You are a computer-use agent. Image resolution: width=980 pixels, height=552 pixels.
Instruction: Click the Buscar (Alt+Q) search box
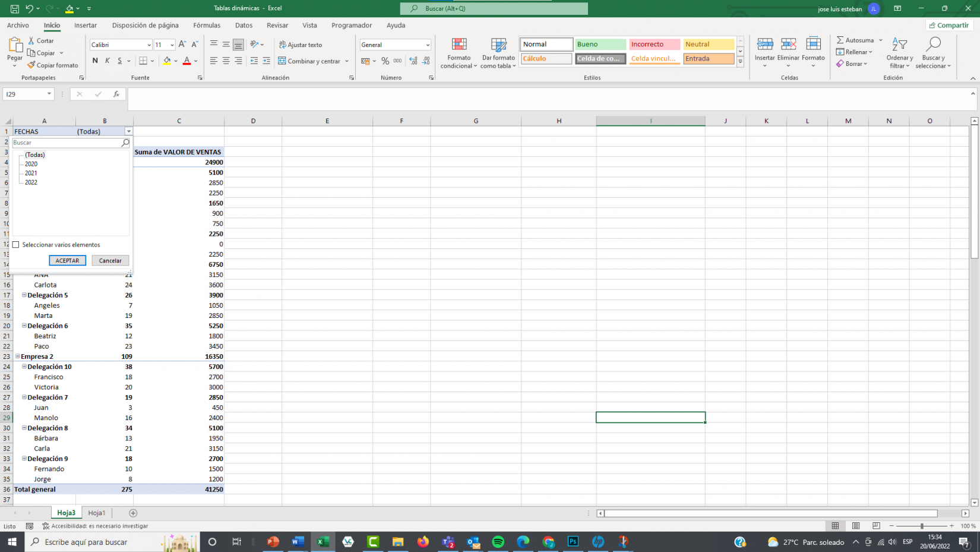(494, 8)
